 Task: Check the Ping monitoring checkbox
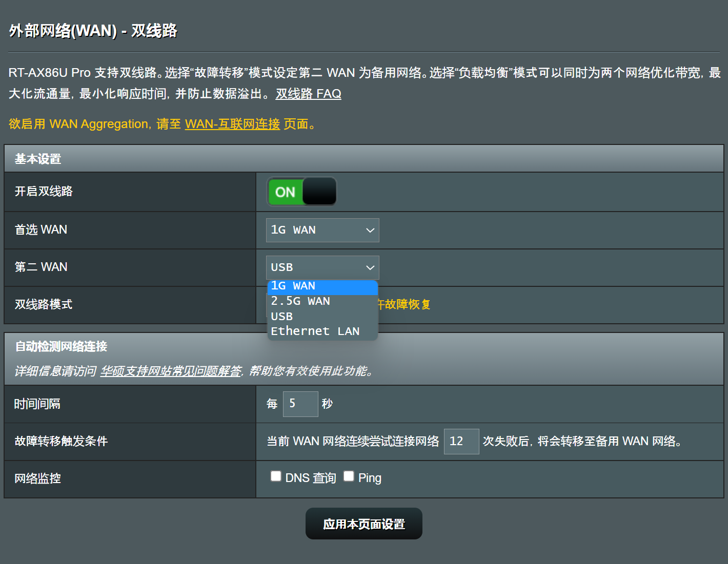349,476
